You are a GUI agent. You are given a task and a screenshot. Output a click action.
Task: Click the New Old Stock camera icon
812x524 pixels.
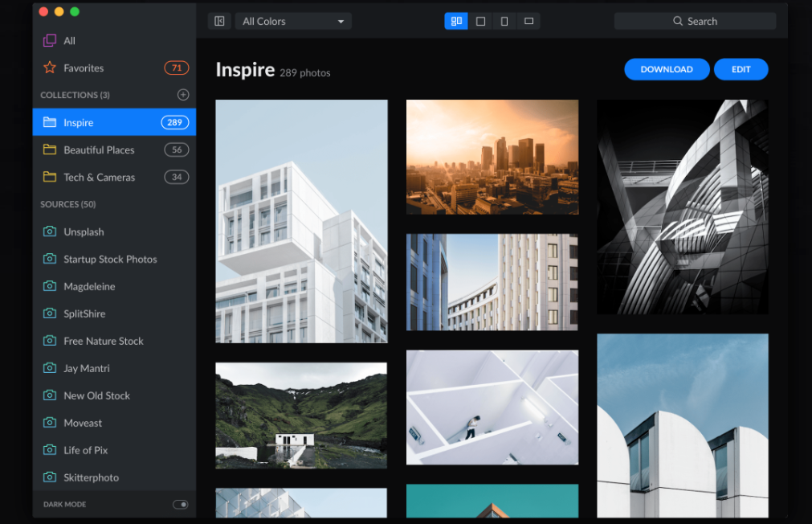coord(50,395)
